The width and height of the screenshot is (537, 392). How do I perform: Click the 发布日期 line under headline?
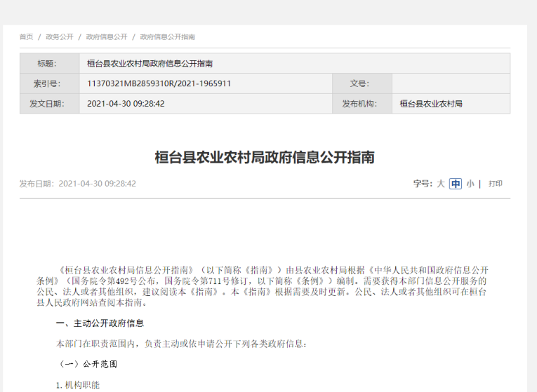tap(77, 184)
